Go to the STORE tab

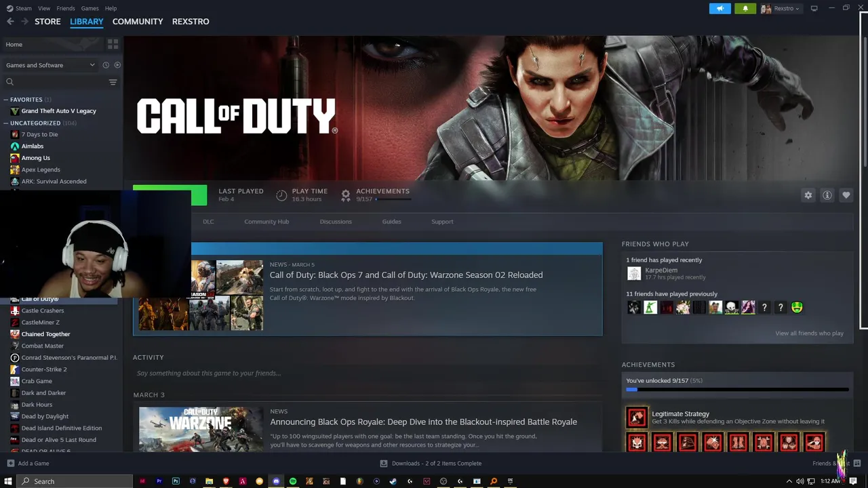click(47, 22)
